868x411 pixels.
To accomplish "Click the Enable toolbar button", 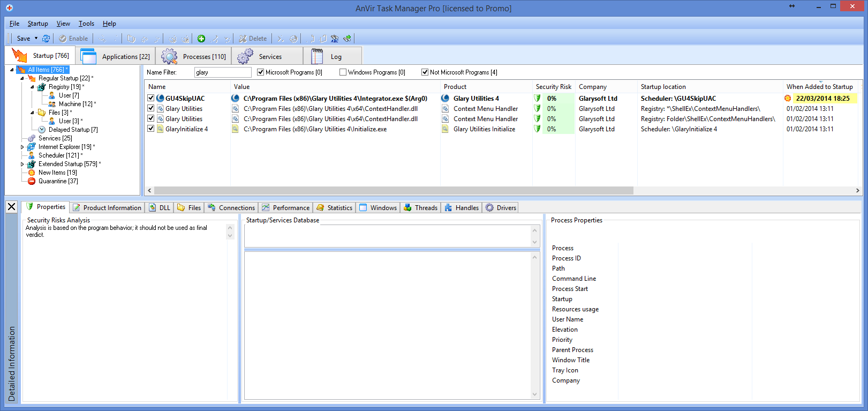I will (x=73, y=39).
